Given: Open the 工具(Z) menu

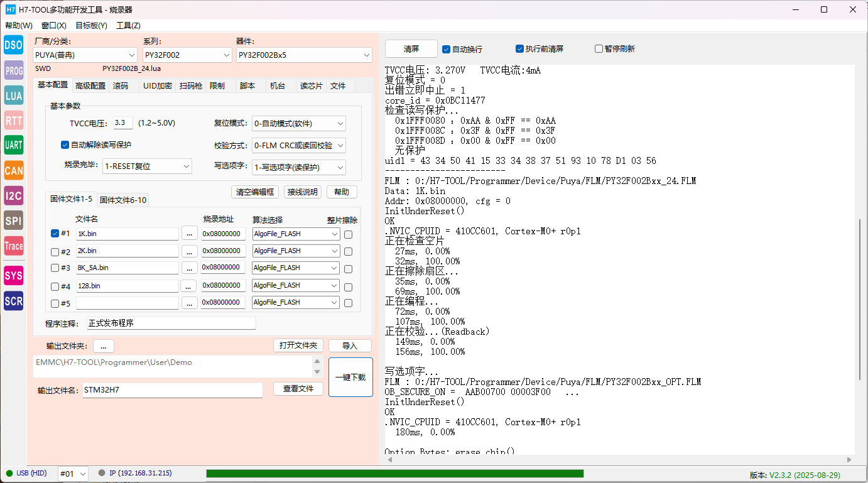Looking at the screenshot, I should tap(128, 26).
